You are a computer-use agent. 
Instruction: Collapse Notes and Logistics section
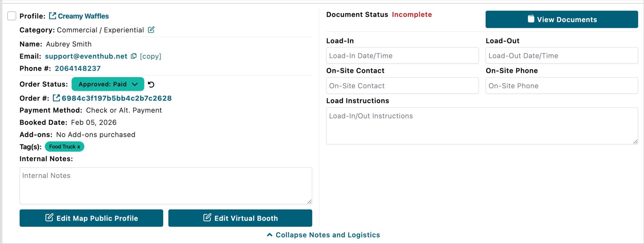[x=323, y=235]
